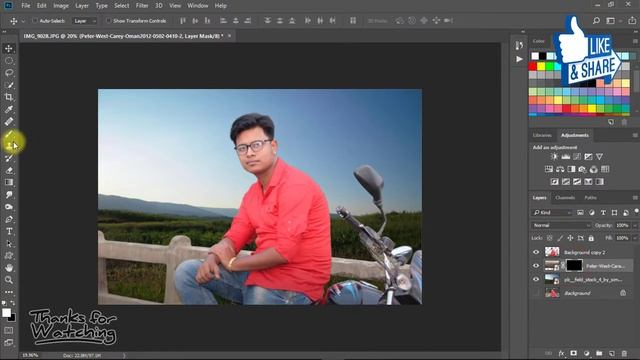The image size is (640, 360).
Task: Enable Show Transform Controls checkbox
Action: [x=108, y=20]
